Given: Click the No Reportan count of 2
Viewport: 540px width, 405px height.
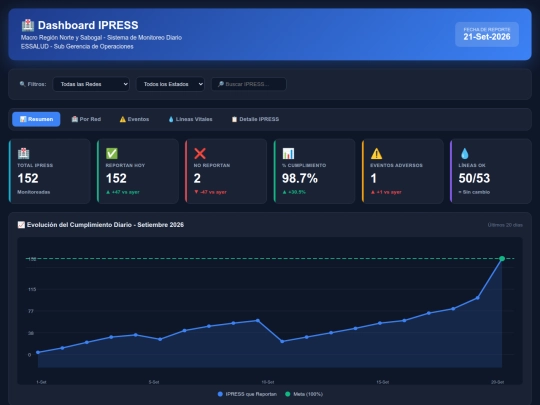Looking at the screenshot, I should [197, 178].
